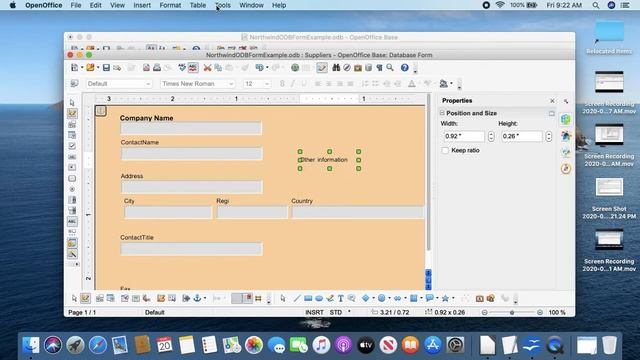Open the font size 12 dropdown

click(267, 84)
